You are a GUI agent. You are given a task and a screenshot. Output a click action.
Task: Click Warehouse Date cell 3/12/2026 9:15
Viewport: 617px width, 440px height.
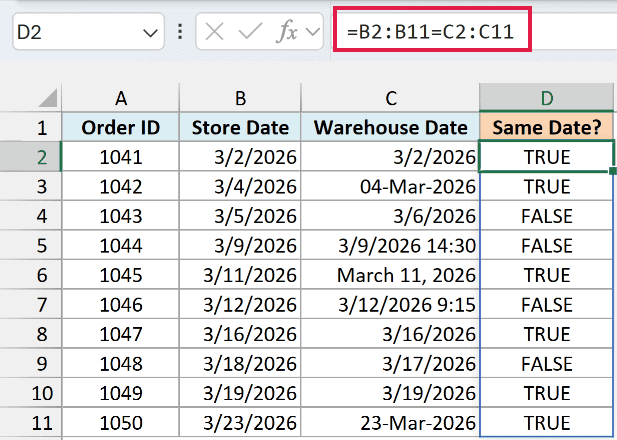390,304
